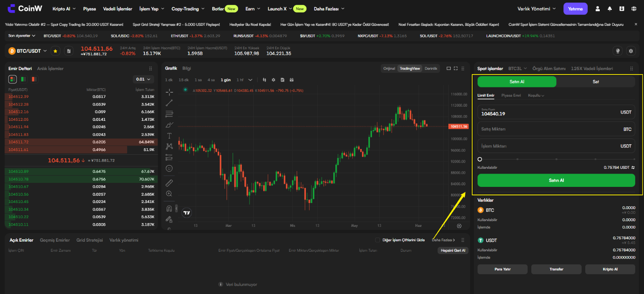The width and height of the screenshot is (644, 294).
Task: Open the 'Geçmiş Emirler' tab
Action: 55,240
